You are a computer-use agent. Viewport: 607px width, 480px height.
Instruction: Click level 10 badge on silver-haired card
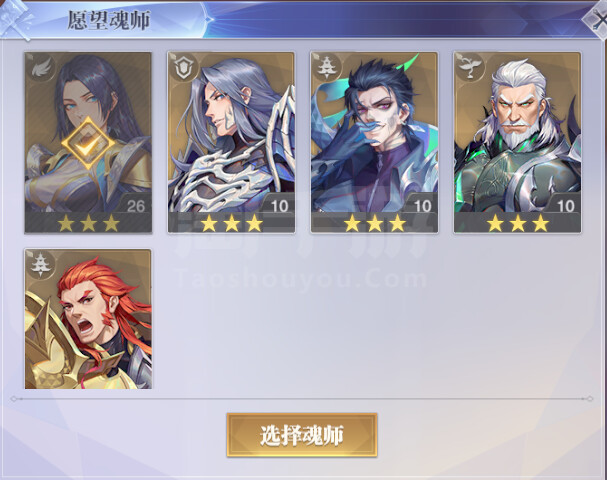(279, 206)
